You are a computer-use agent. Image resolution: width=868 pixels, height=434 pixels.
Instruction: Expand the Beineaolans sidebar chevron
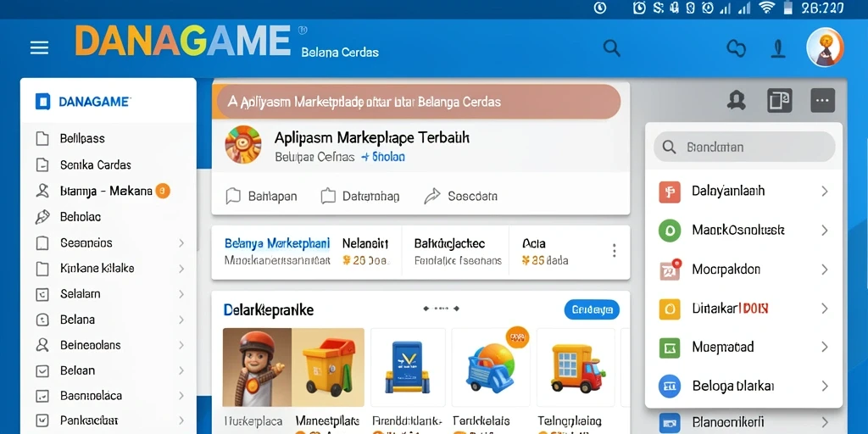(181, 345)
